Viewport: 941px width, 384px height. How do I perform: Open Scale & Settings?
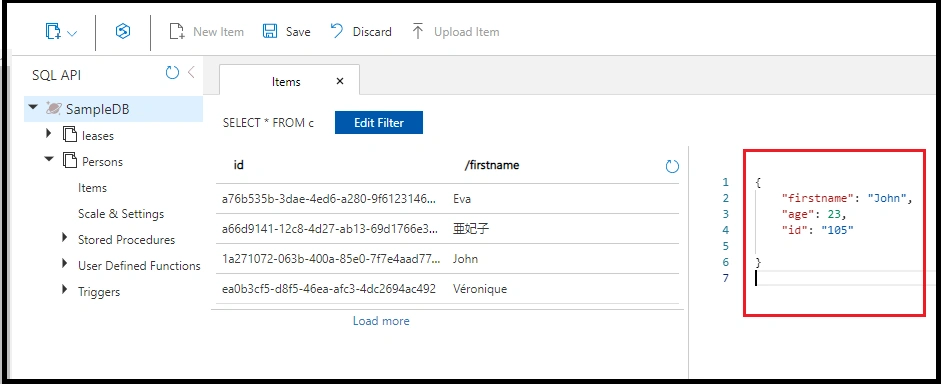[x=121, y=214]
